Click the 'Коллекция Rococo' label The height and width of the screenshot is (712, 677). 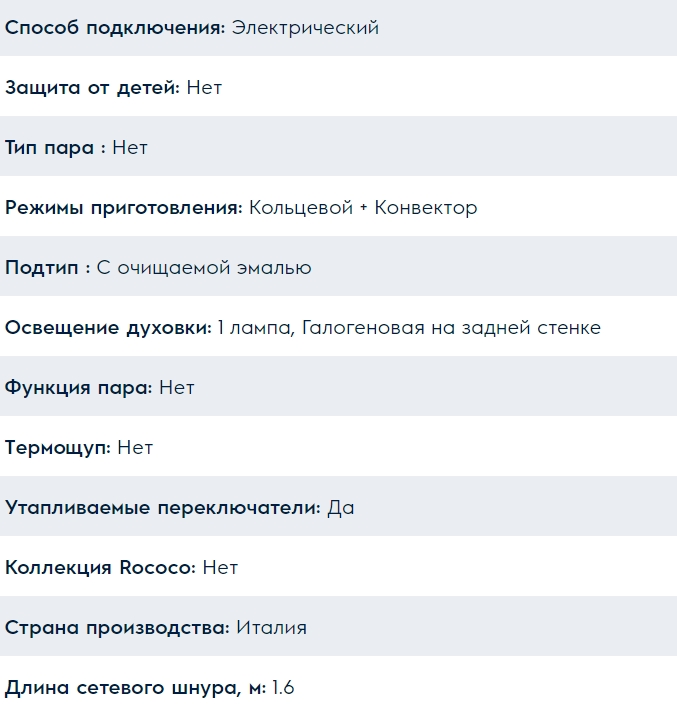pyautogui.click(x=100, y=568)
